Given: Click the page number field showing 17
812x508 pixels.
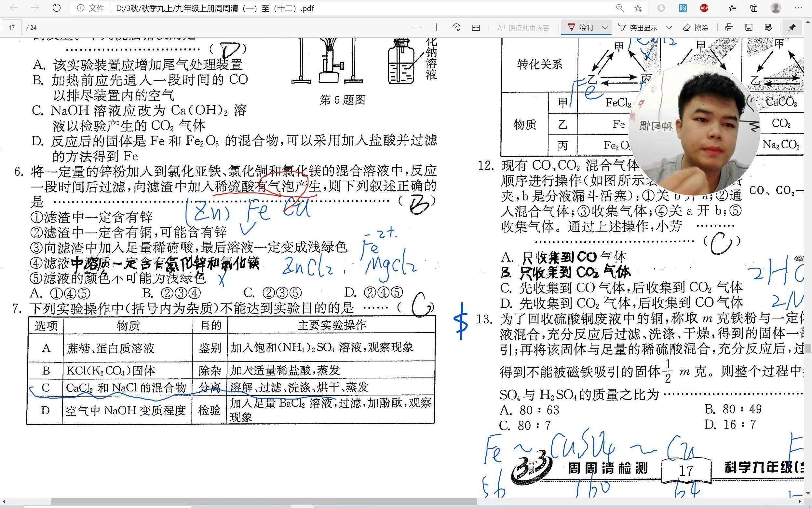Looking at the screenshot, I should [x=12, y=28].
